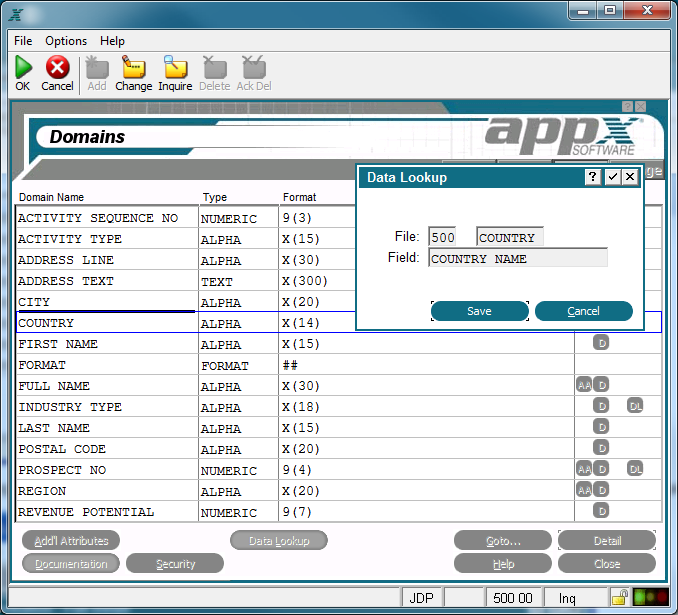
Task: Click Cancel in Data Lookup dialog
Action: (584, 311)
